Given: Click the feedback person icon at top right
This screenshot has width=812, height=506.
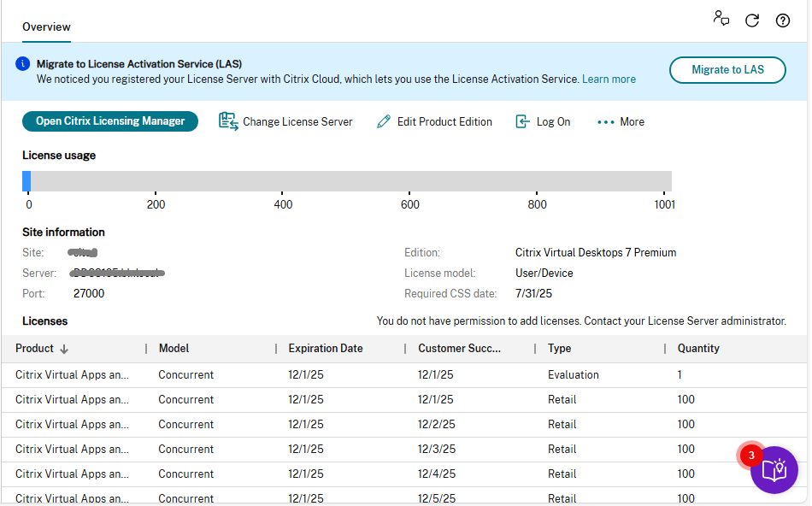Looking at the screenshot, I should [721, 19].
